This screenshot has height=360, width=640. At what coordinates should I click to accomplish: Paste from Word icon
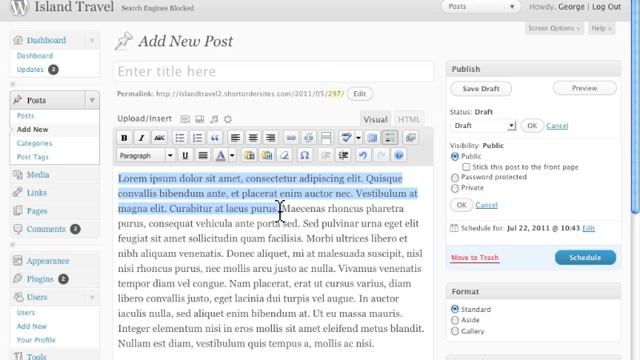(267, 156)
